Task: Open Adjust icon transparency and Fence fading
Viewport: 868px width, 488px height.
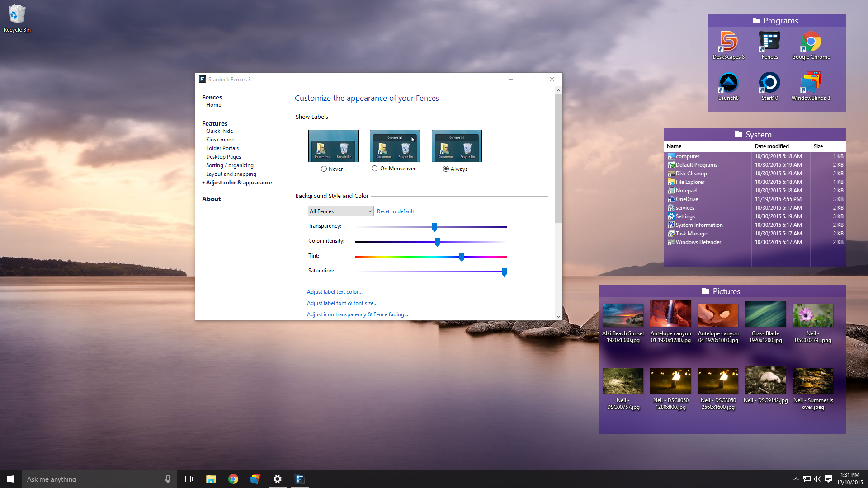Action: 357,314
